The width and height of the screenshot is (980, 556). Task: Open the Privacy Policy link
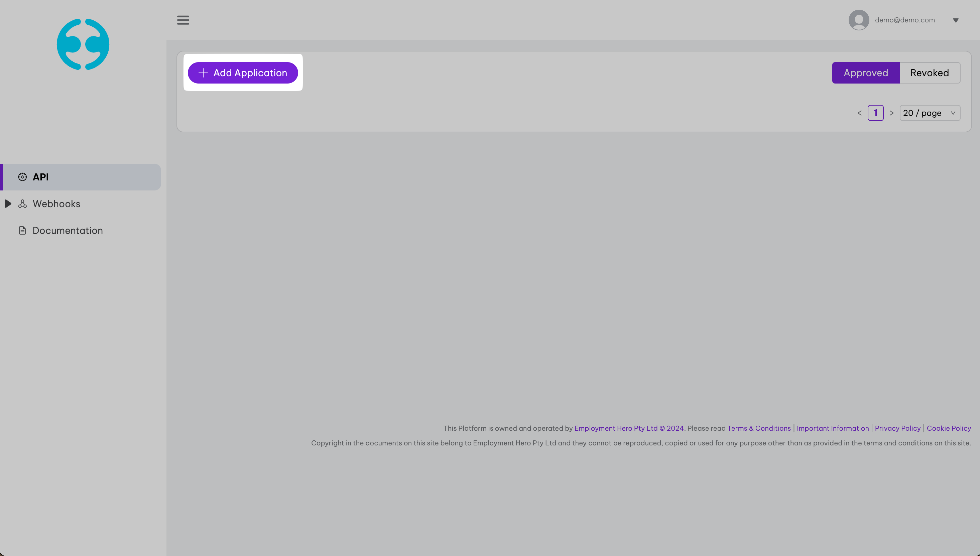(x=897, y=428)
